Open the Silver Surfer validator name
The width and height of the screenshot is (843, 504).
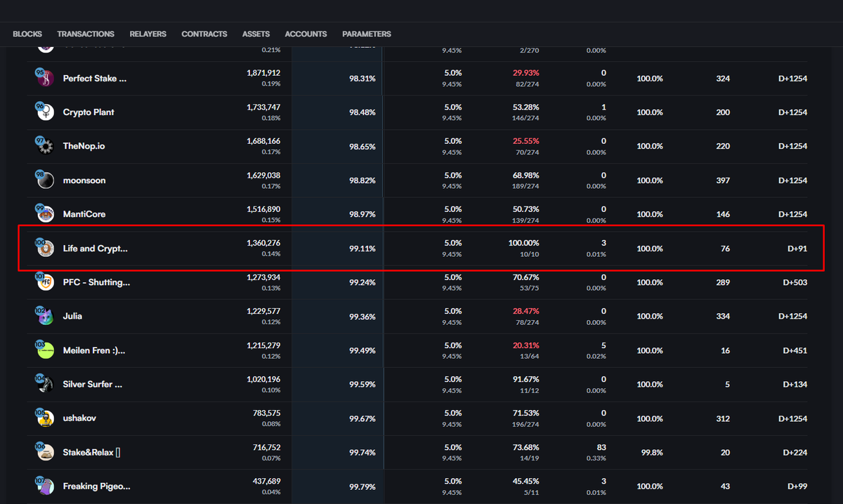(93, 384)
